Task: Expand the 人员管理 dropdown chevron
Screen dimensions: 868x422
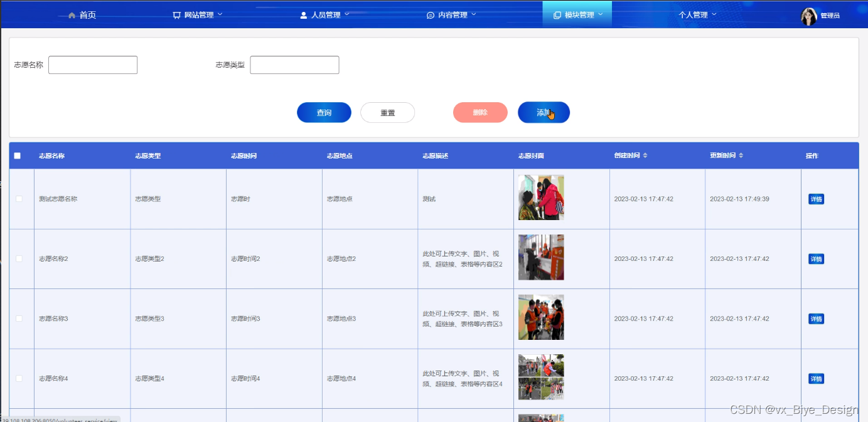Action: tap(346, 14)
